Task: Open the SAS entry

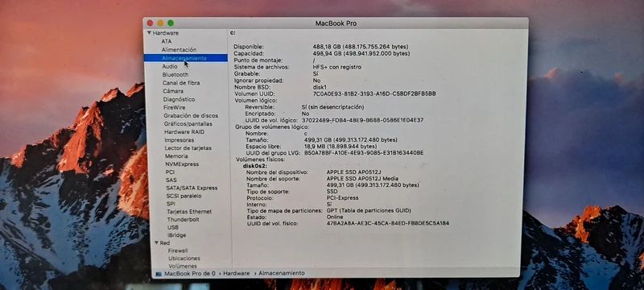Action: (171, 180)
